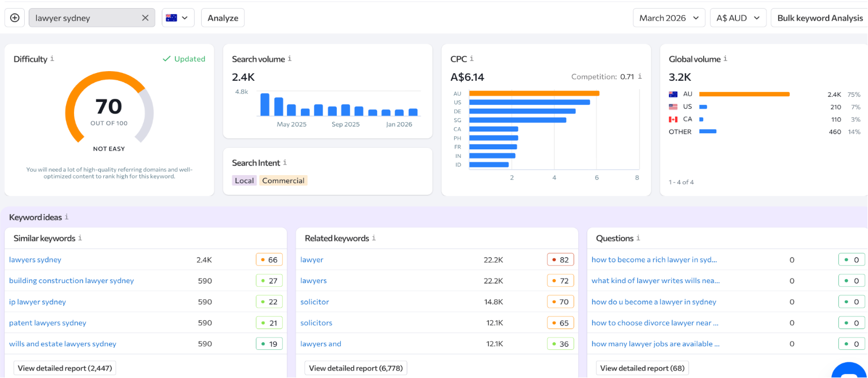Open 'building construction lawyer sydney' keyword
The height and width of the screenshot is (378, 868).
72,281
